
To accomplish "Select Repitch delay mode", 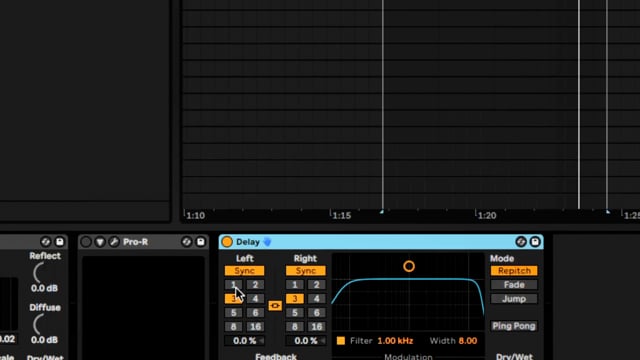I will (x=514, y=271).
